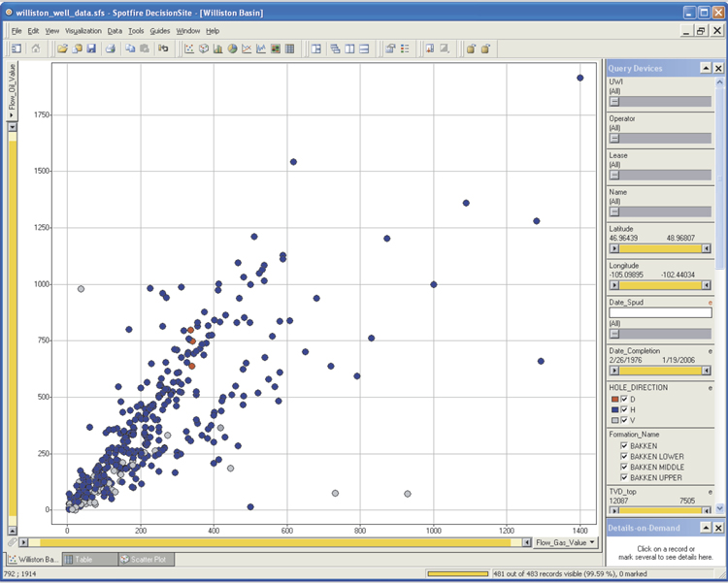Click the Longitude range slider bar
Viewport: 728px width, 583px height.
[660, 285]
